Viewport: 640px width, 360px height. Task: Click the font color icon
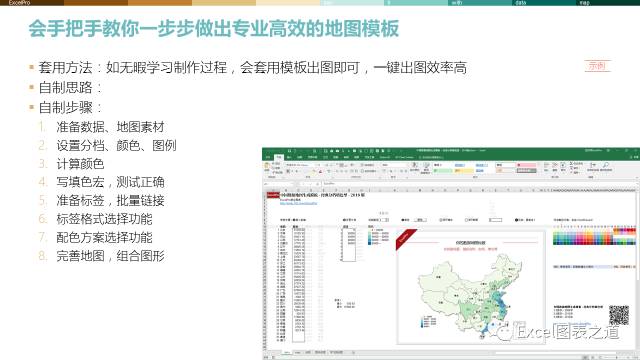[x=320, y=171]
